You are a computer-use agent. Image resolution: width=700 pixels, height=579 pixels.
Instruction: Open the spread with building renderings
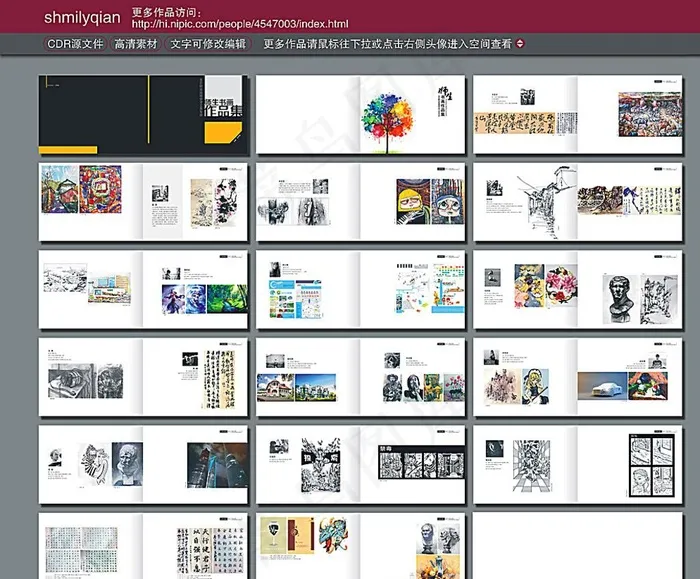click(x=360, y=377)
